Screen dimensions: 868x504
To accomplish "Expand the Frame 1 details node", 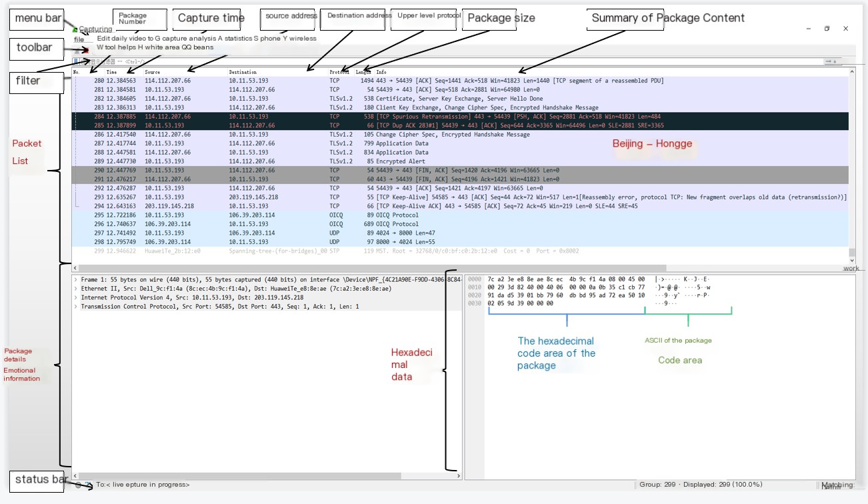I will 75,279.
